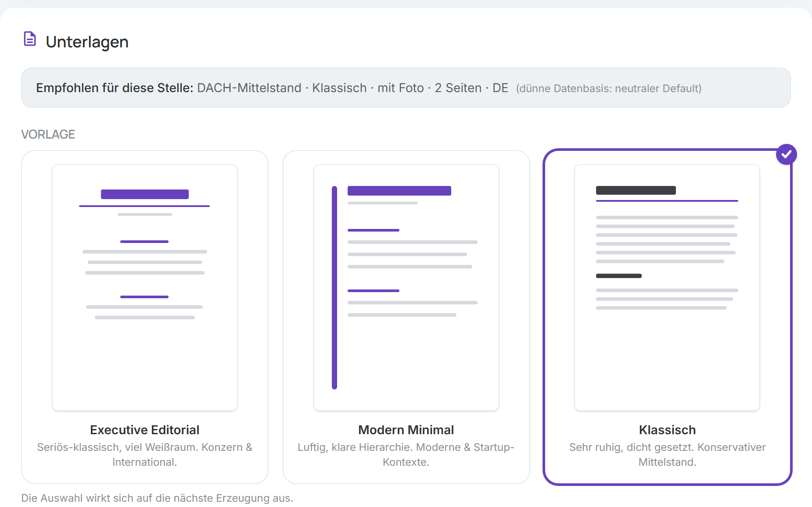This screenshot has height=507, width=812.
Task: Click the 'Sehr ruhig, dicht gesetzt' description
Action: [667, 455]
